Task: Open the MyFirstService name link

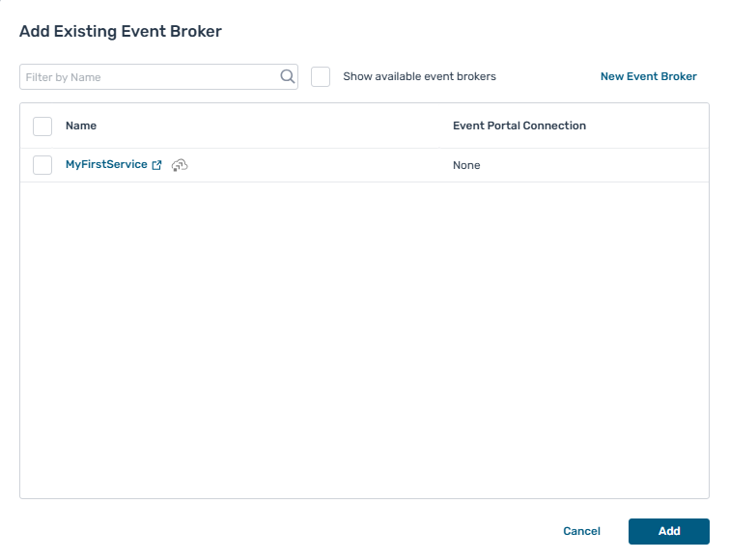Action: 106,165
